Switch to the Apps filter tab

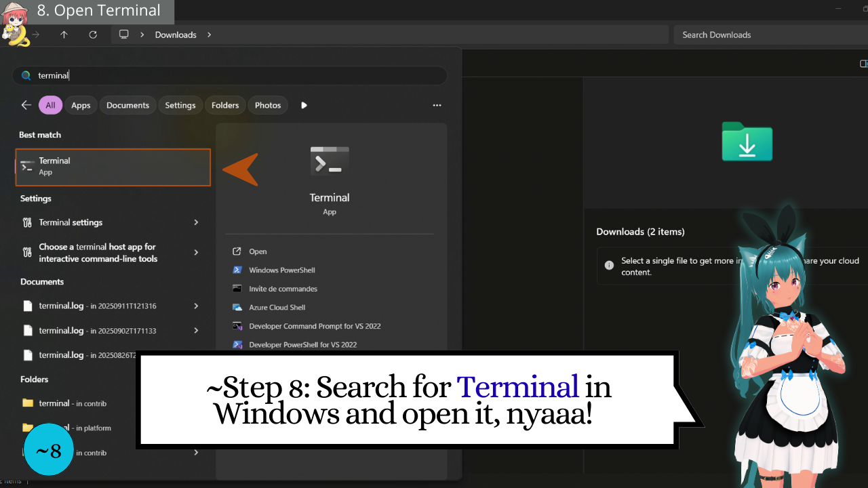[x=81, y=105]
